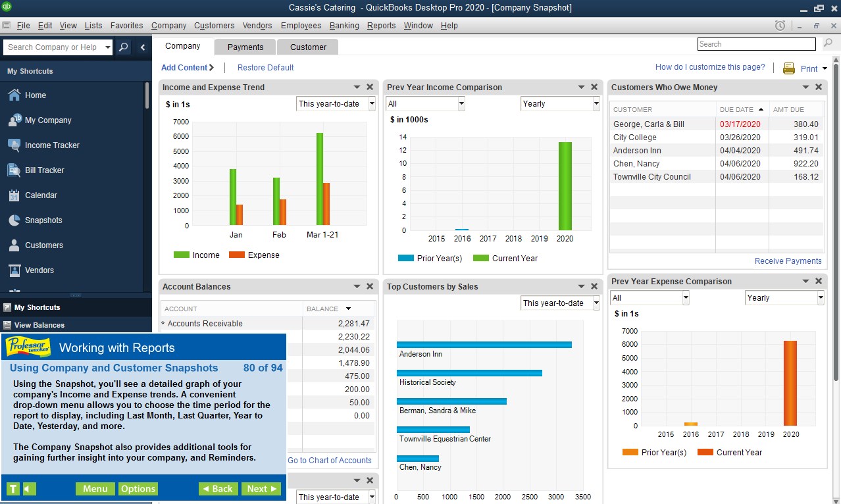Image resolution: width=841 pixels, height=504 pixels.
Task: Open the Reports menu
Action: click(x=382, y=26)
